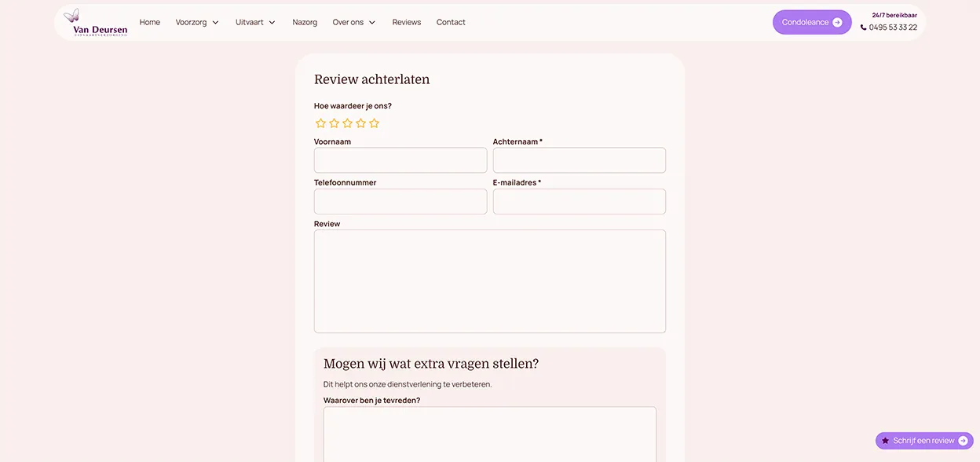Click the Dit helpt ons onze dienstverlening text
The height and width of the screenshot is (462, 980).
pyautogui.click(x=408, y=384)
